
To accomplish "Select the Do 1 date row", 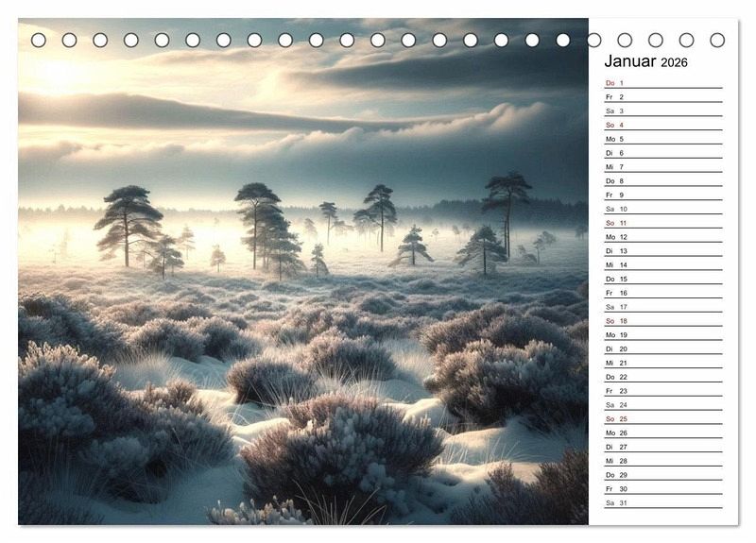I will 661,83.
